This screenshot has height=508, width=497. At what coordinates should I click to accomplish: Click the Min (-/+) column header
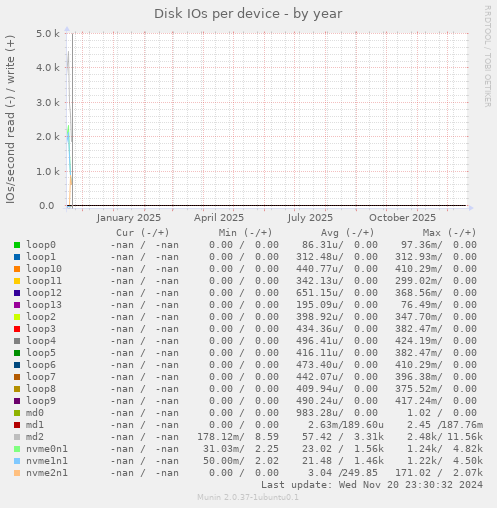click(x=246, y=233)
